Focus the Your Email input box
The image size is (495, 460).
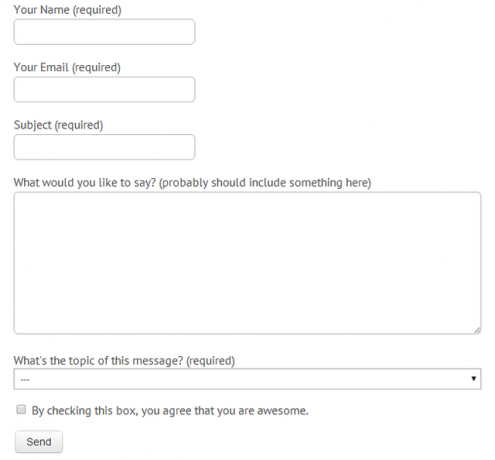[104, 89]
